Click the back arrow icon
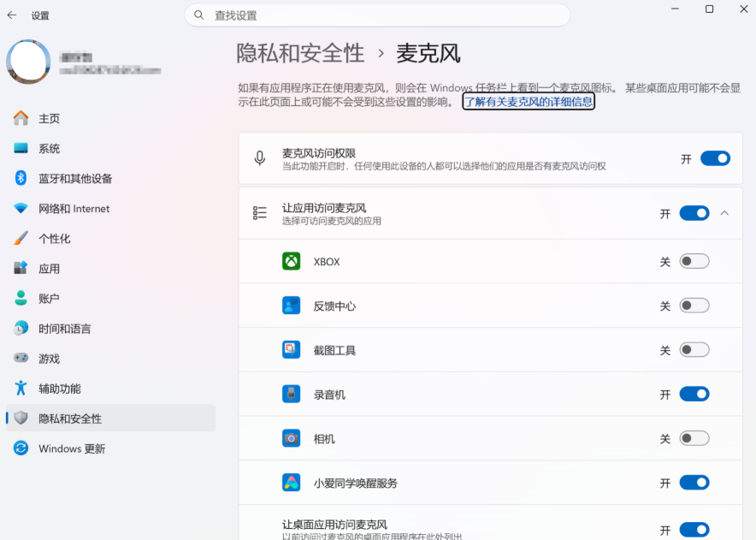 coord(12,15)
